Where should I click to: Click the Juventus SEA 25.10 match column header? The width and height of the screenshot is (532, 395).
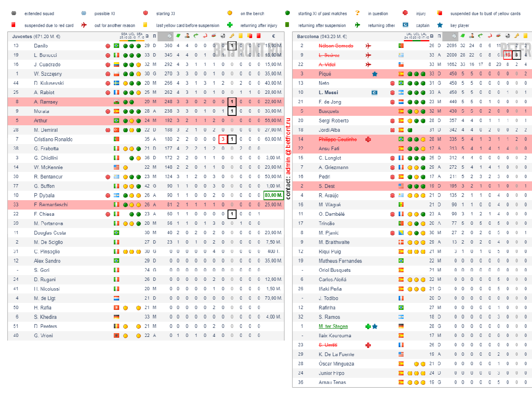coord(124,36)
